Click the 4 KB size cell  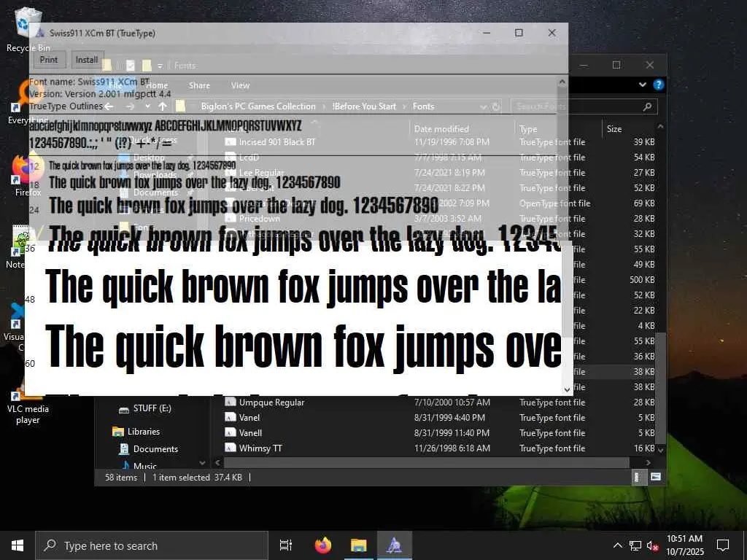pyautogui.click(x=646, y=326)
